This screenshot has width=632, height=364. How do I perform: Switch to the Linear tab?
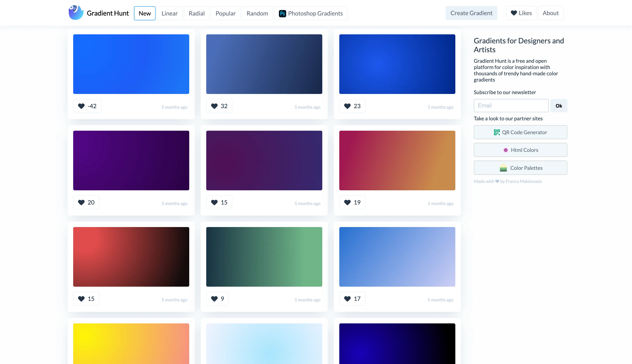coord(169,13)
